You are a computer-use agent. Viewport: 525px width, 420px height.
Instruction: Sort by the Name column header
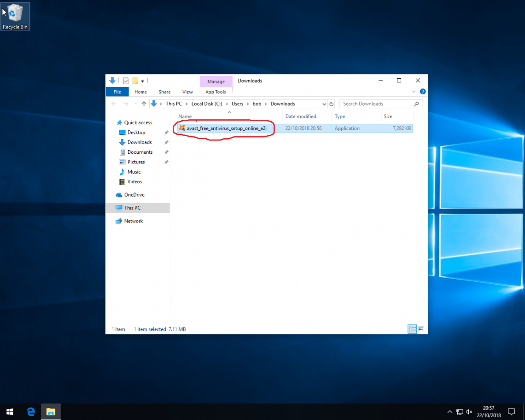click(x=185, y=117)
